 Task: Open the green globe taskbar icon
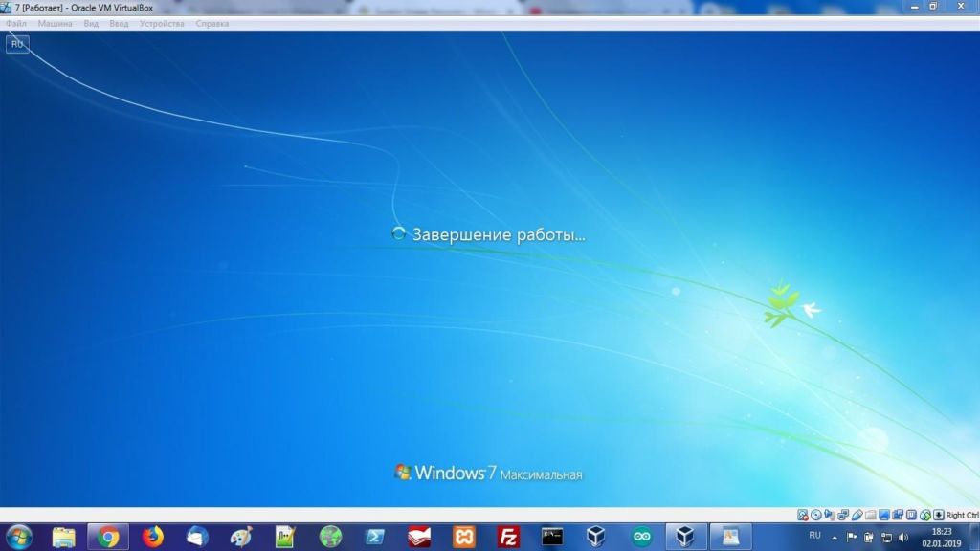click(x=330, y=538)
